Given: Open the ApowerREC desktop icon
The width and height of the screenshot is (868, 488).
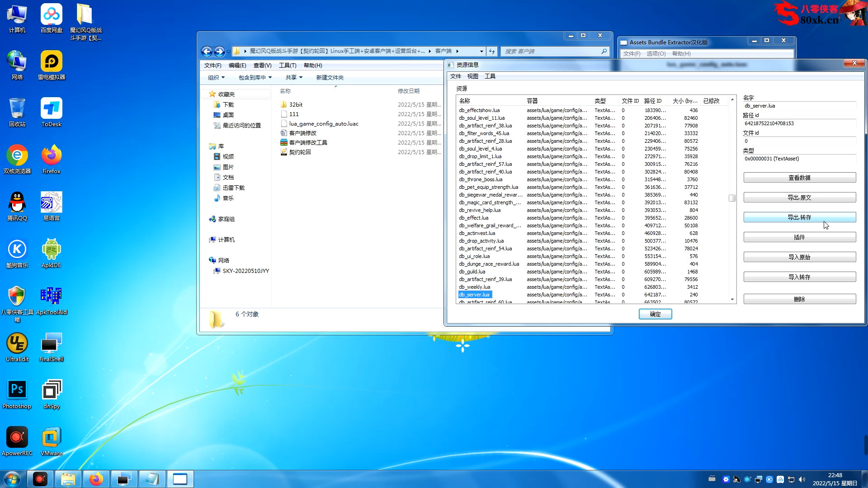Looking at the screenshot, I should point(17,442).
